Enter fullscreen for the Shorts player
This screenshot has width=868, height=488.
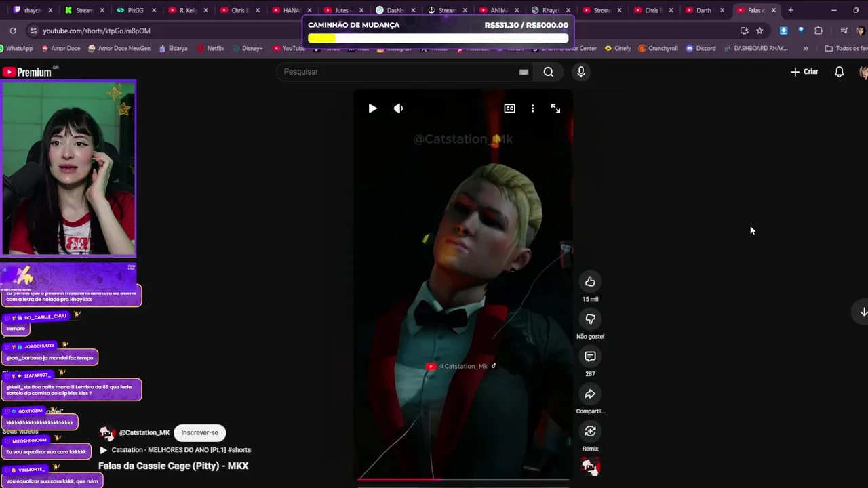(x=555, y=108)
